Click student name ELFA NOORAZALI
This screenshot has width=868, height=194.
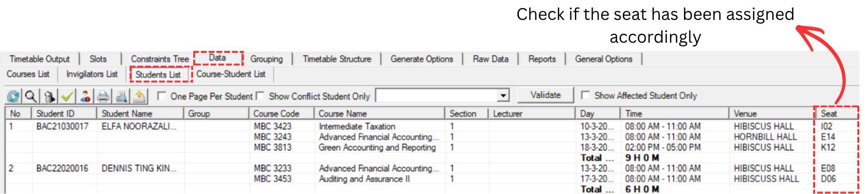point(139,127)
